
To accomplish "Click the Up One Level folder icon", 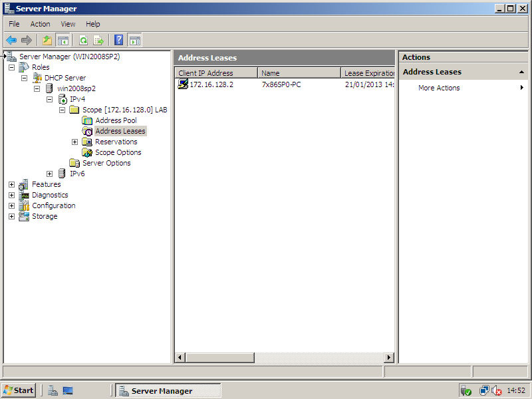I will click(47, 40).
